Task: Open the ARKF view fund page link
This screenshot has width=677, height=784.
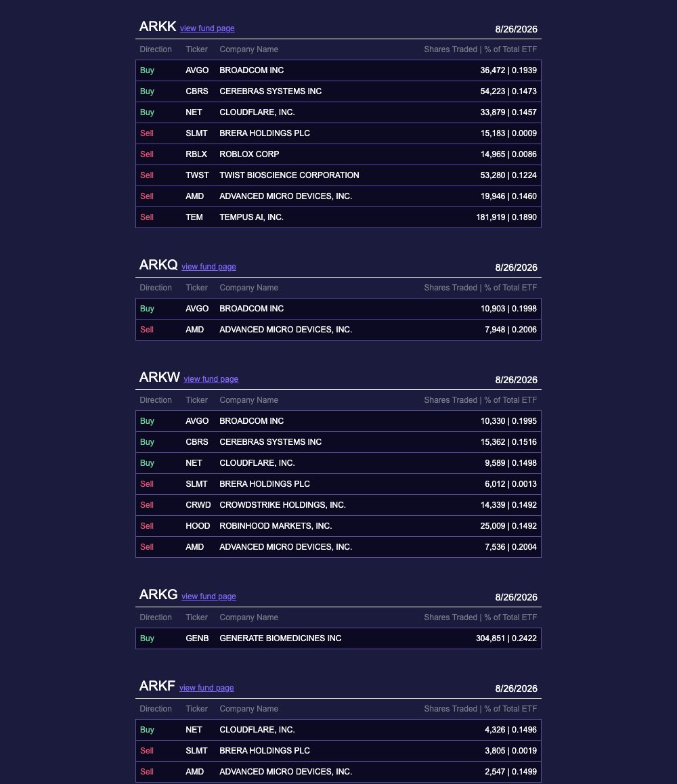Action: pos(206,688)
